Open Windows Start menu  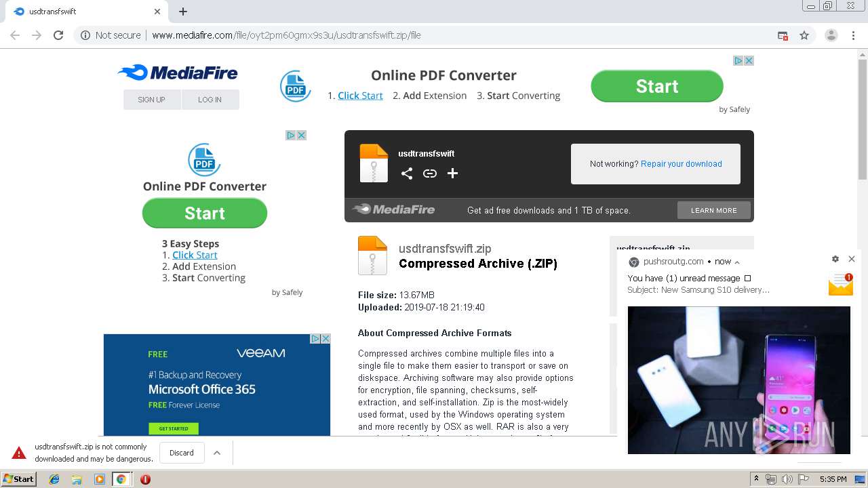(18, 479)
